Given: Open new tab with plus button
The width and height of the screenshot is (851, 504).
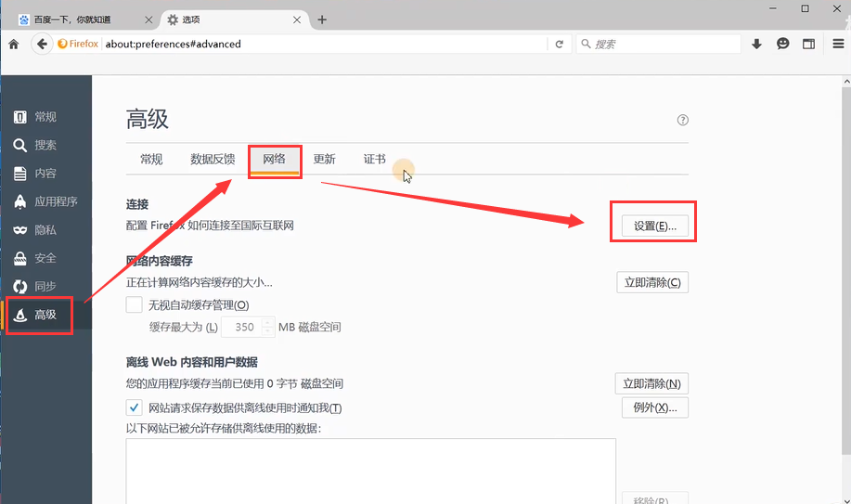Looking at the screenshot, I should click(x=322, y=19).
